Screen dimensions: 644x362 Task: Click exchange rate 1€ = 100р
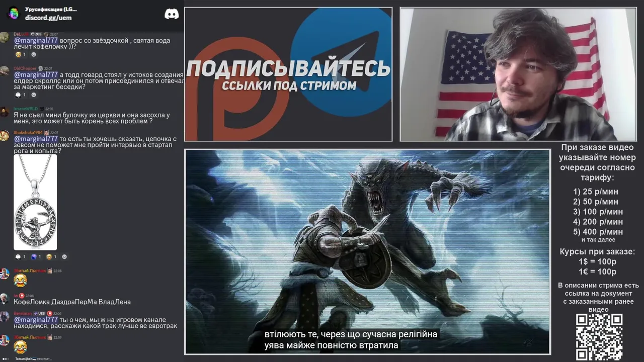(597, 272)
